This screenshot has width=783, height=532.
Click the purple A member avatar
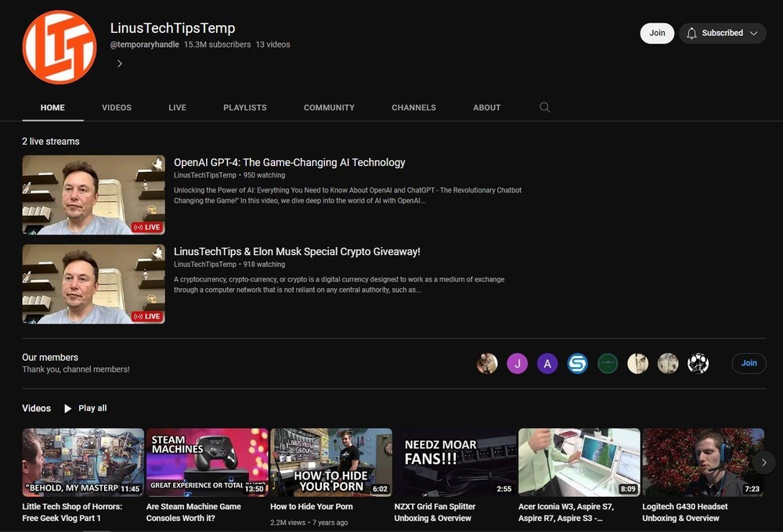(x=547, y=363)
